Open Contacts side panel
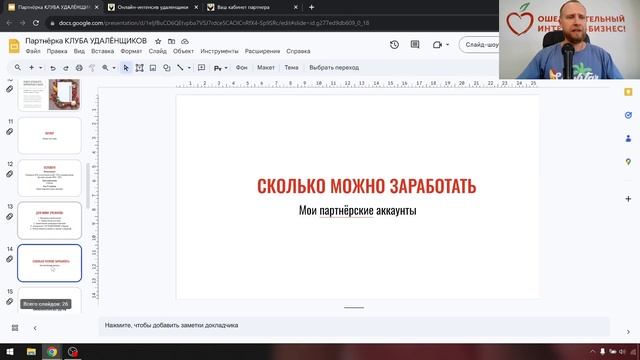 [628, 138]
